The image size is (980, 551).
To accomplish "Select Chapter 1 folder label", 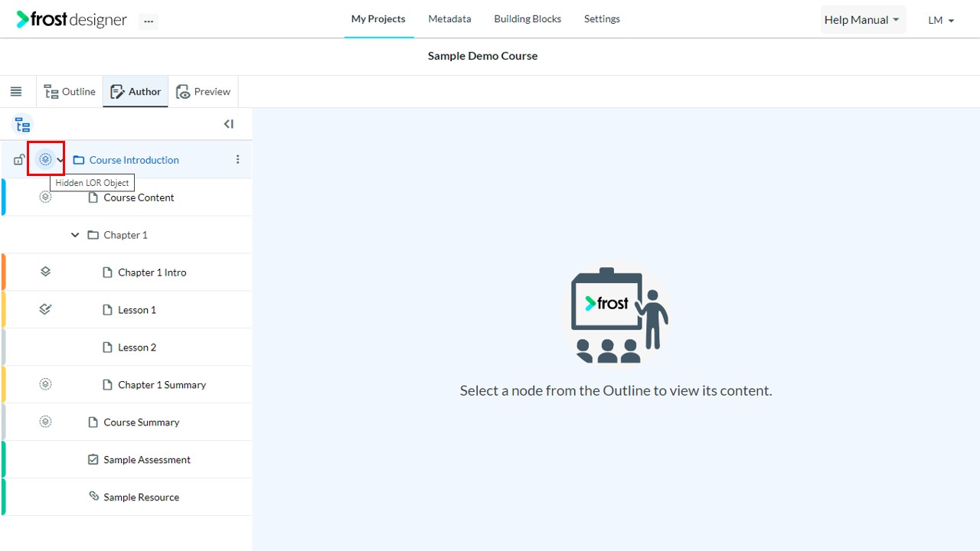I will [x=126, y=235].
